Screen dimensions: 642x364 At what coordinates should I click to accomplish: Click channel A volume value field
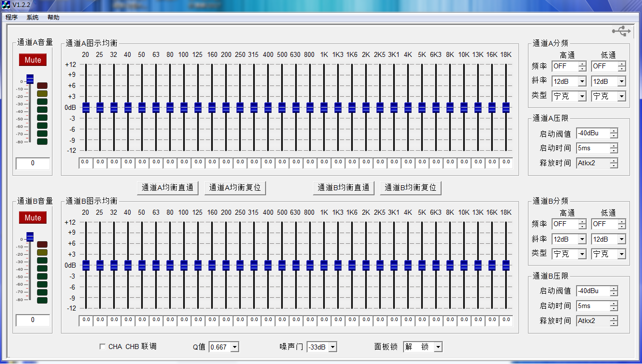(x=33, y=163)
